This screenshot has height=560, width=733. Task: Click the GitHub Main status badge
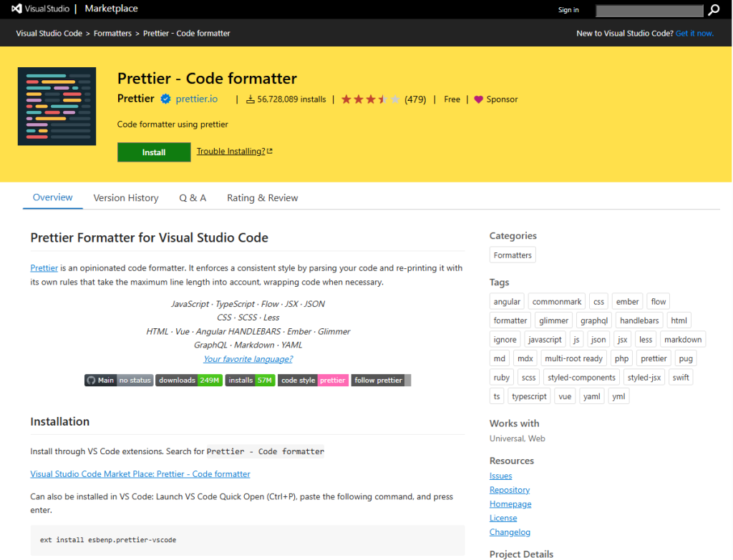pos(119,380)
